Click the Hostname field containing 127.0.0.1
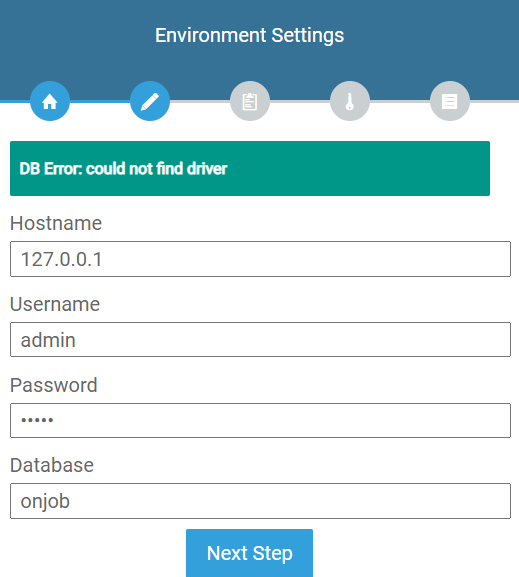519x577 pixels. click(x=260, y=259)
